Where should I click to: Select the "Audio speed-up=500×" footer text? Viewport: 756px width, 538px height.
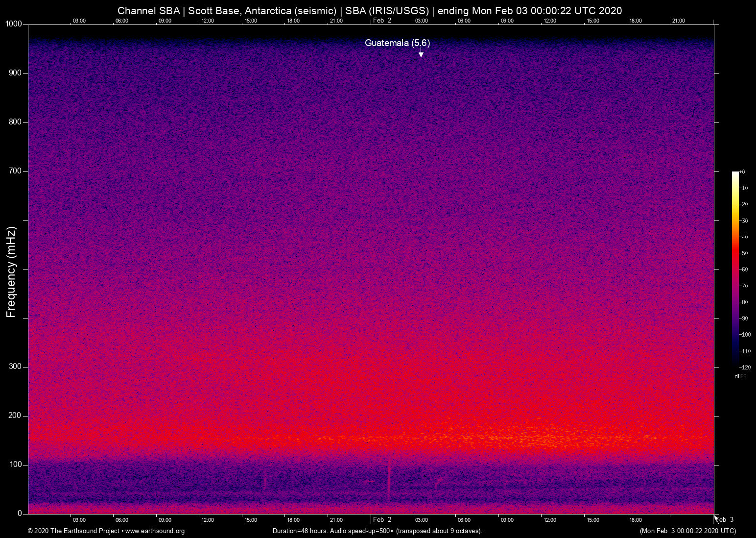point(362,531)
